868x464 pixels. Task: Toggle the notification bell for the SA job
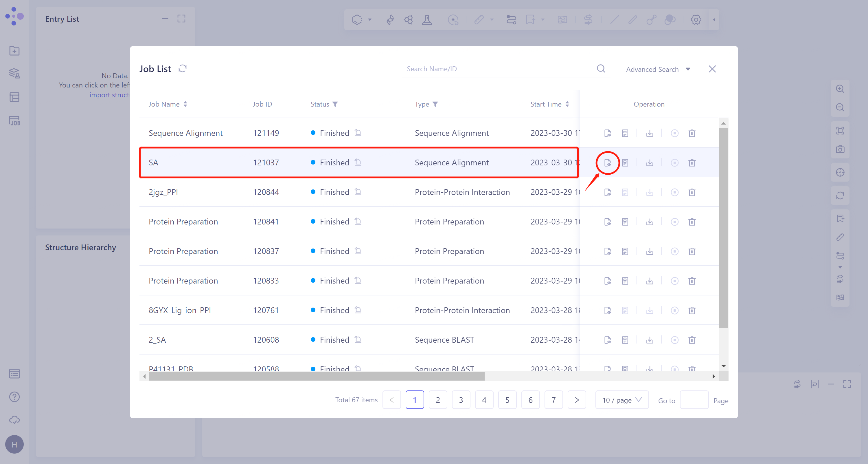tap(358, 162)
